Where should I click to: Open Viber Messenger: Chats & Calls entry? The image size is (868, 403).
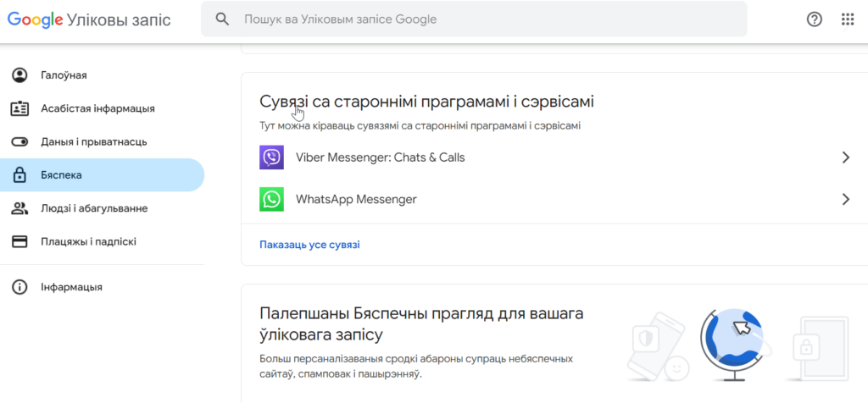click(x=554, y=157)
